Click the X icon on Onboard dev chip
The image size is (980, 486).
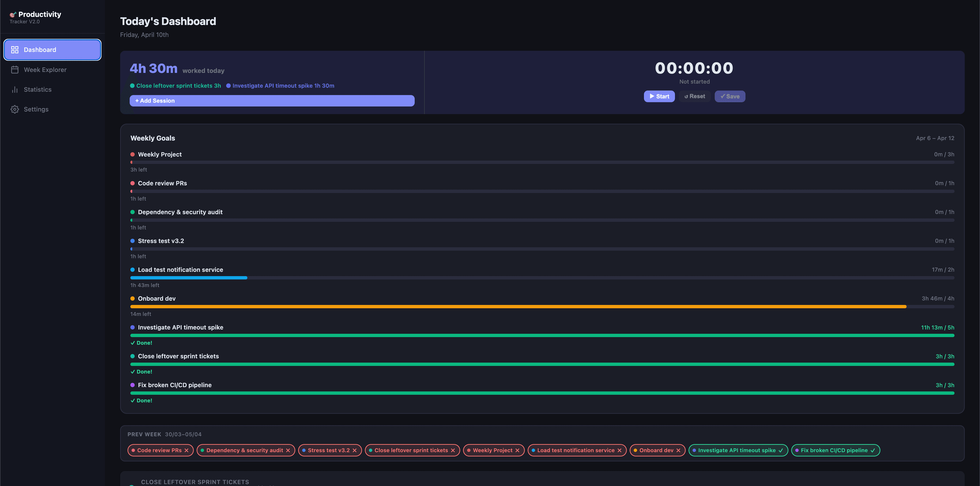point(678,450)
